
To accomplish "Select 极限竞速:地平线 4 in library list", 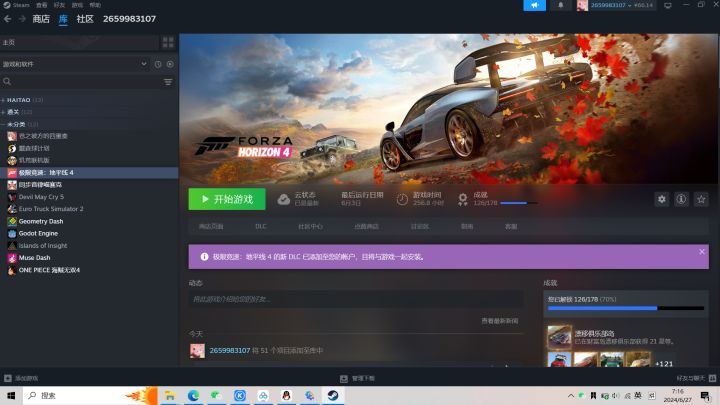I will point(89,173).
